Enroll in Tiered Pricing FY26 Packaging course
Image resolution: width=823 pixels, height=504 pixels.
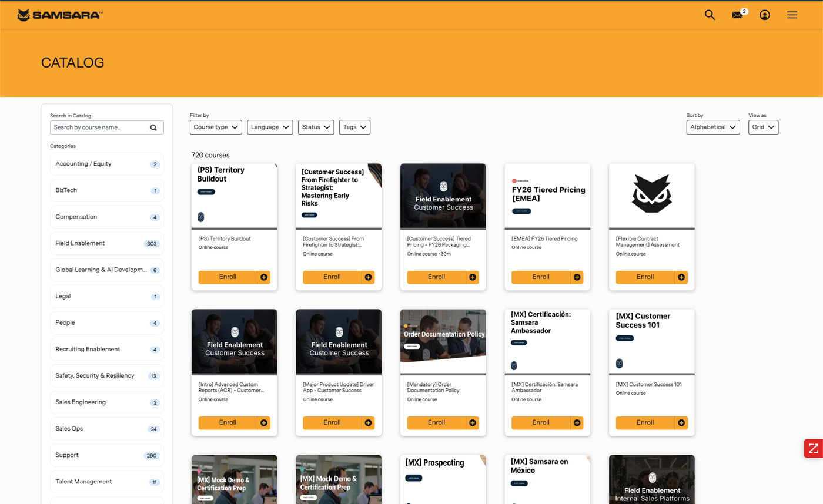[x=436, y=277]
